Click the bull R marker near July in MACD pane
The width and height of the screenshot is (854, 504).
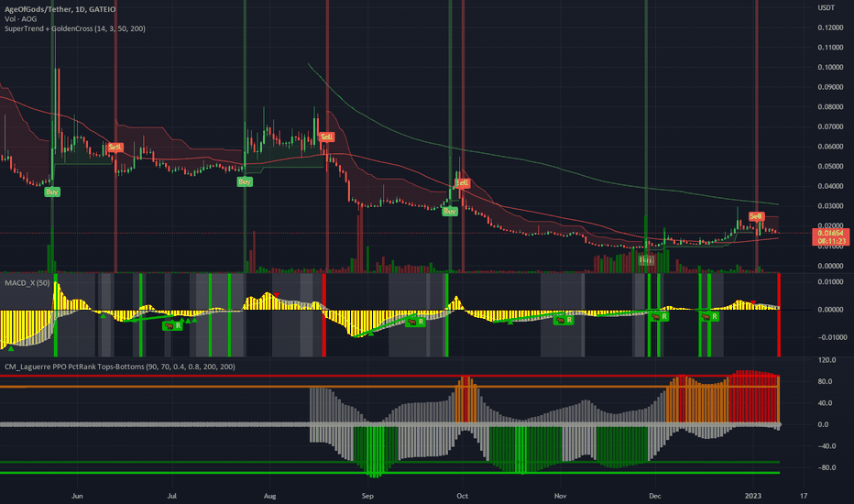coord(172,326)
